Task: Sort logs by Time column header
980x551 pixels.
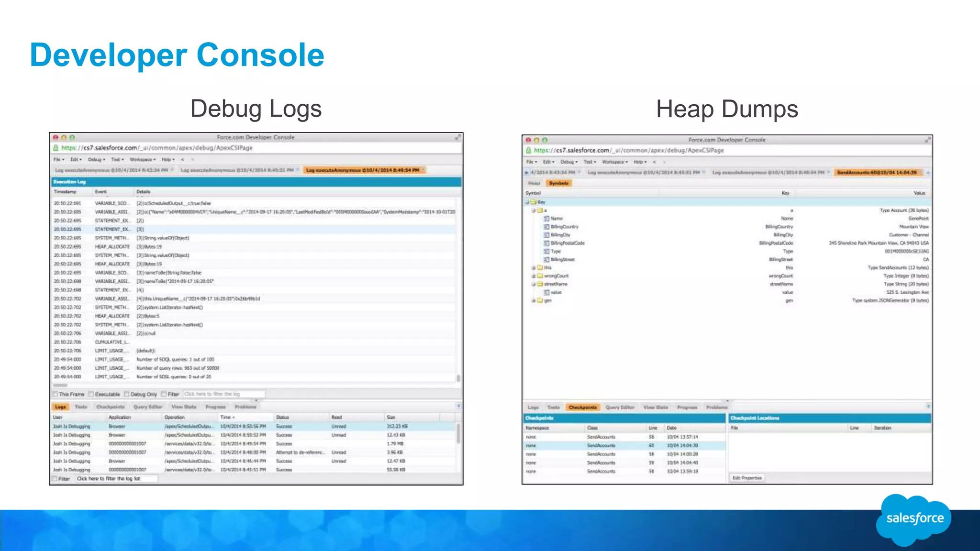Action: pos(245,418)
